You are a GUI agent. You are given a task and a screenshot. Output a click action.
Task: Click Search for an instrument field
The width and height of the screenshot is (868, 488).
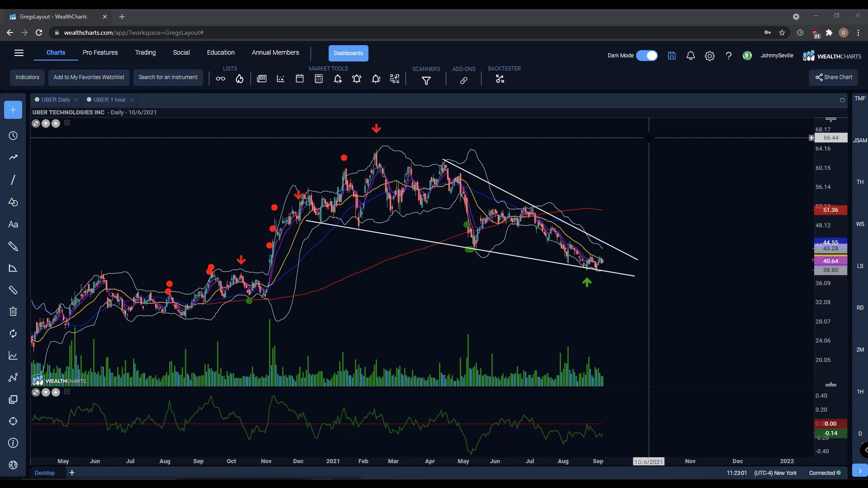pyautogui.click(x=168, y=77)
